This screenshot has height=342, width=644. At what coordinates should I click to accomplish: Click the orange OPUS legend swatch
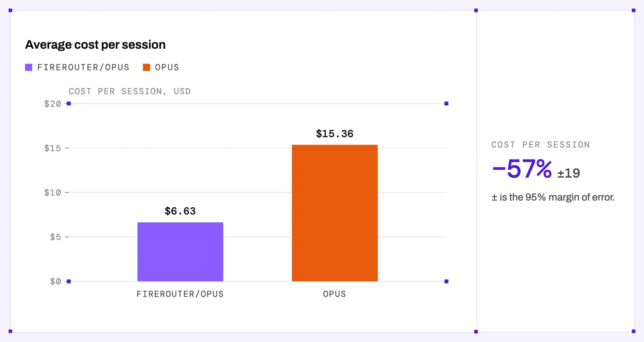click(x=146, y=67)
